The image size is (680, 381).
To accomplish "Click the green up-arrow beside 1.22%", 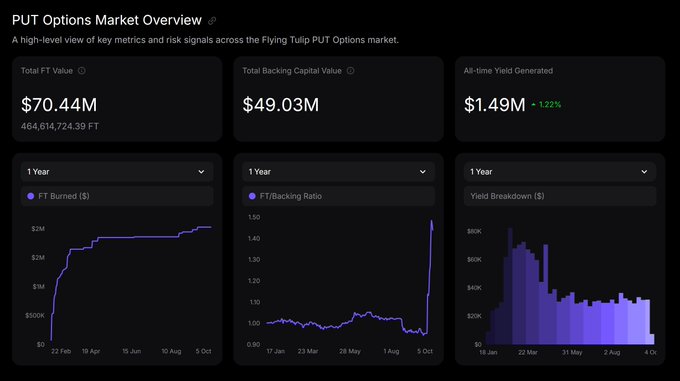I will point(533,105).
